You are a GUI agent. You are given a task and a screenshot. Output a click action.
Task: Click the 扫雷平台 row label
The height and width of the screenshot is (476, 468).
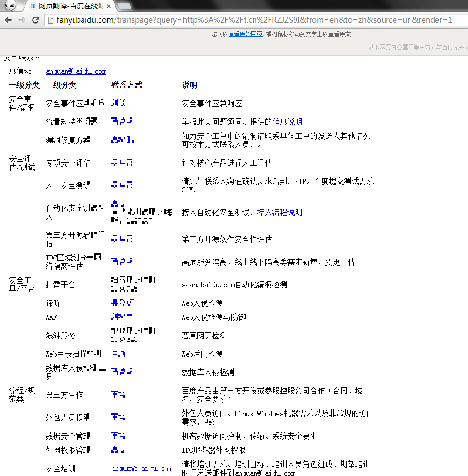[x=60, y=284]
